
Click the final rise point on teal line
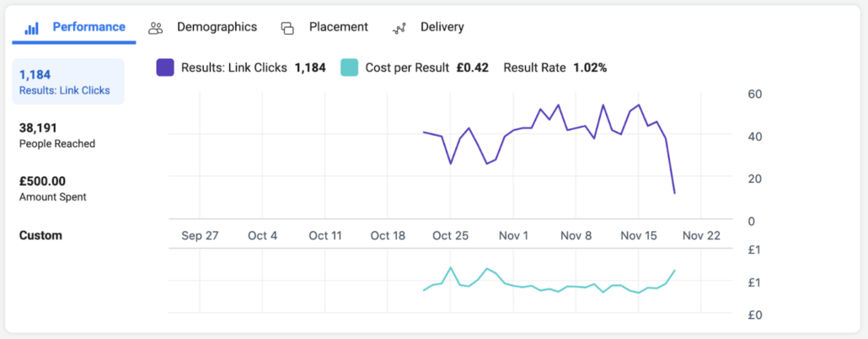(675, 271)
